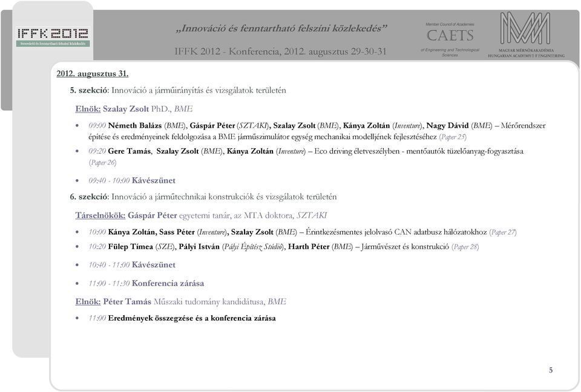
Task: Click the name "Sass Péter"
Action: pos(177,232)
